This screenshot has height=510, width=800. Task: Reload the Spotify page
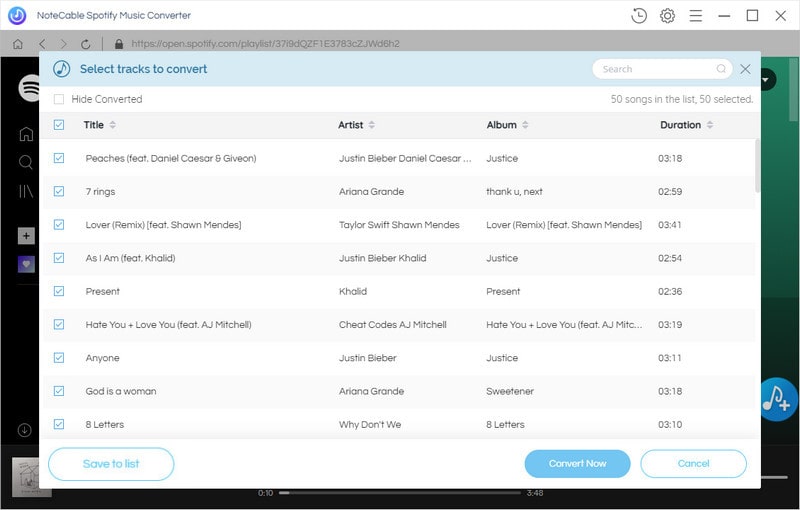coord(86,44)
